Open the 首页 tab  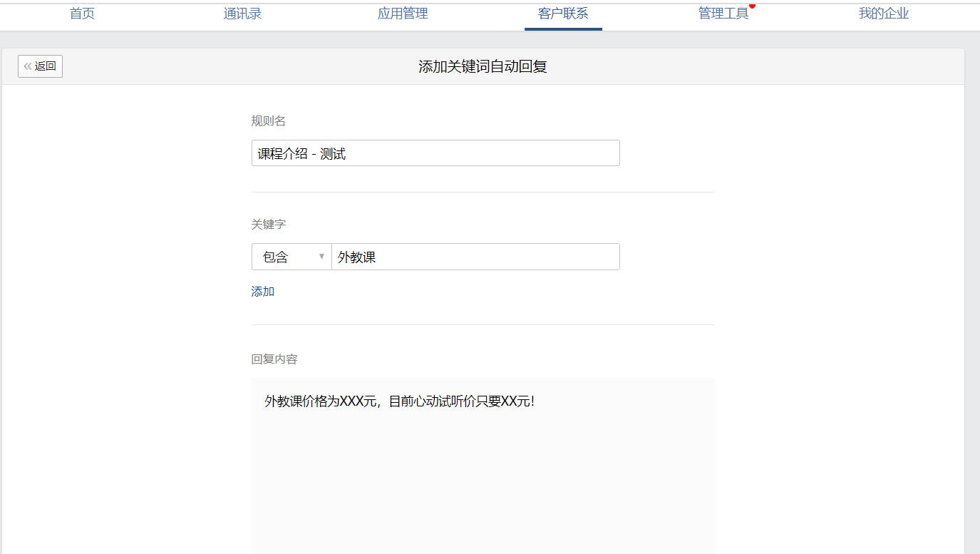coord(82,14)
